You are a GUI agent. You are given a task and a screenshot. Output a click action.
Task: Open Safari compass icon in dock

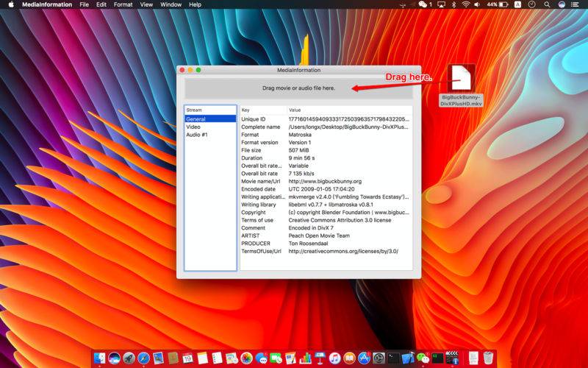tap(143, 358)
